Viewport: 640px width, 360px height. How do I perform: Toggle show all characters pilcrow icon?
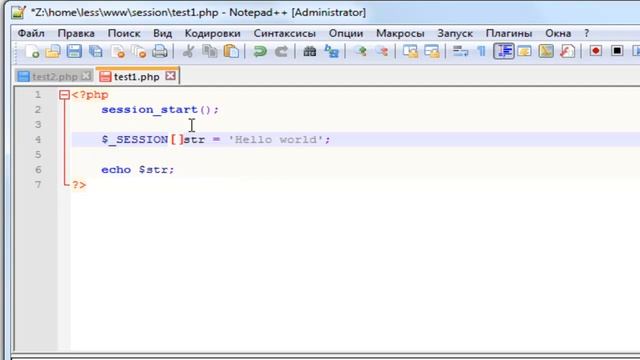tap(482, 51)
